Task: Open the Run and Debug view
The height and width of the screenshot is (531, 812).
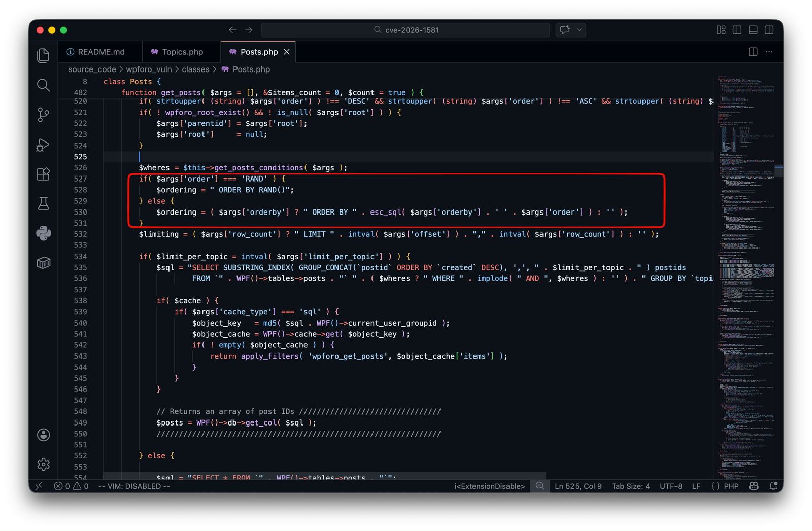Action: (x=44, y=145)
